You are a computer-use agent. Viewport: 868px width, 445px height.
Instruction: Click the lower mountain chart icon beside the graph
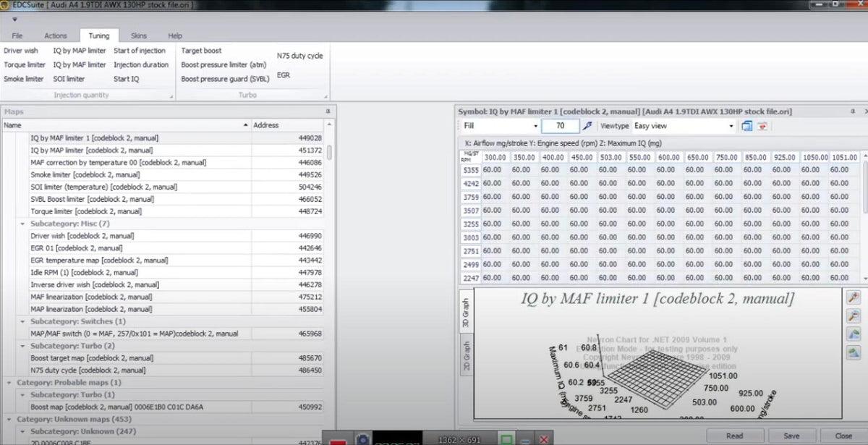[x=853, y=352]
